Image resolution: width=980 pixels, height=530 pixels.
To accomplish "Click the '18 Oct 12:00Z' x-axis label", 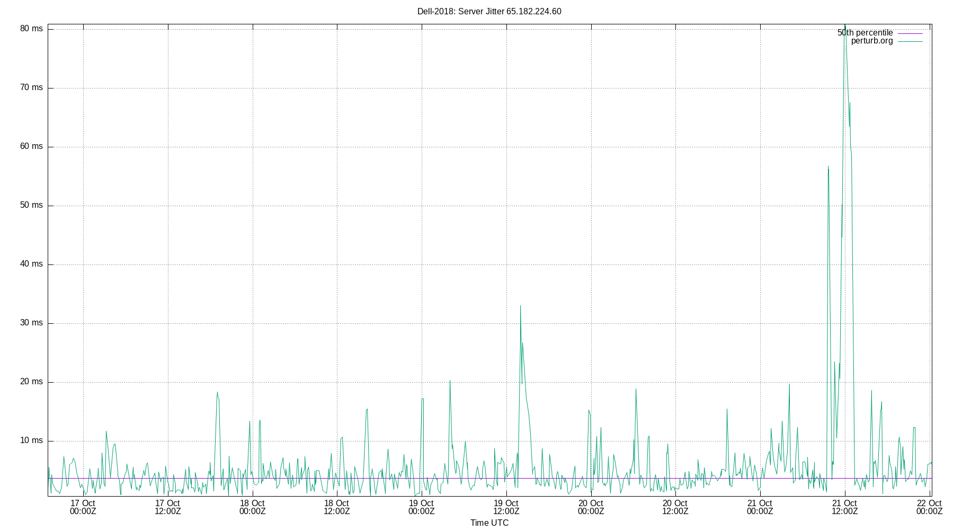I will [x=337, y=507].
